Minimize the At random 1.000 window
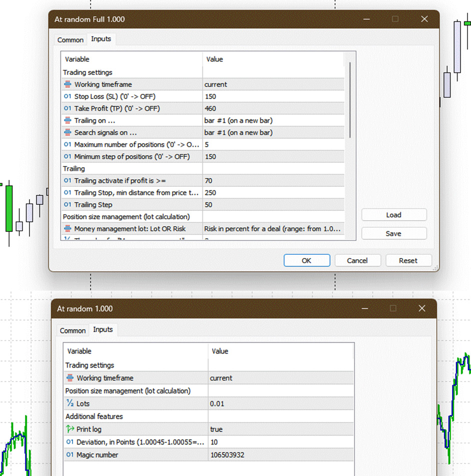 pyautogui.click(x=364, y=309)
